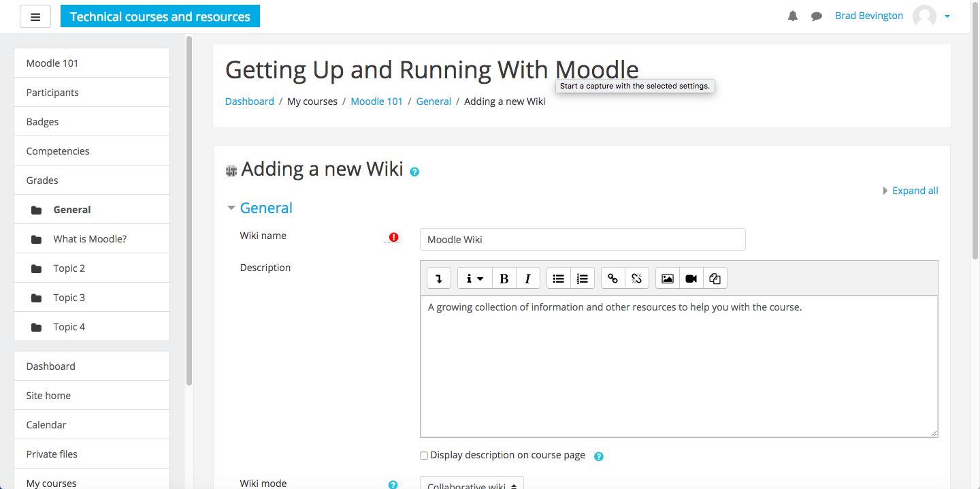
Task: Click the insert link icon
Action: tap(612, 278)
